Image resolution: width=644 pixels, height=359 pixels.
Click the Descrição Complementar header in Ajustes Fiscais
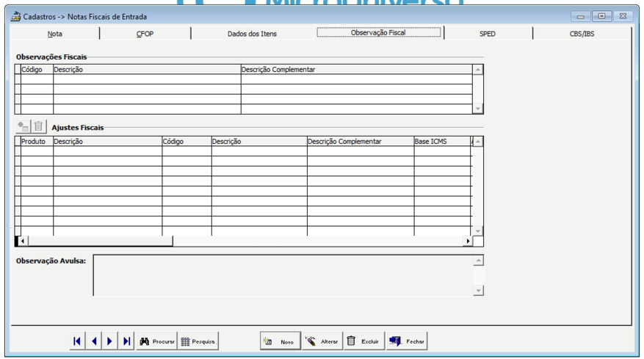(x=361, y=141)
